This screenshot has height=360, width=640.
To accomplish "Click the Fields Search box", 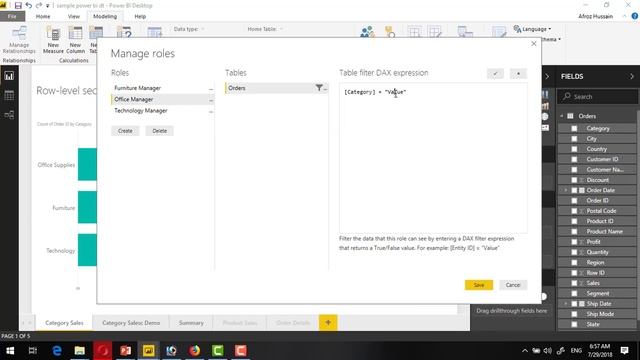I will [597, 97].
